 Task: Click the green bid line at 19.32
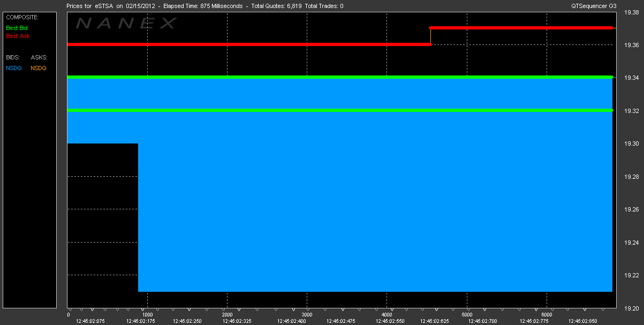[340, 110]
